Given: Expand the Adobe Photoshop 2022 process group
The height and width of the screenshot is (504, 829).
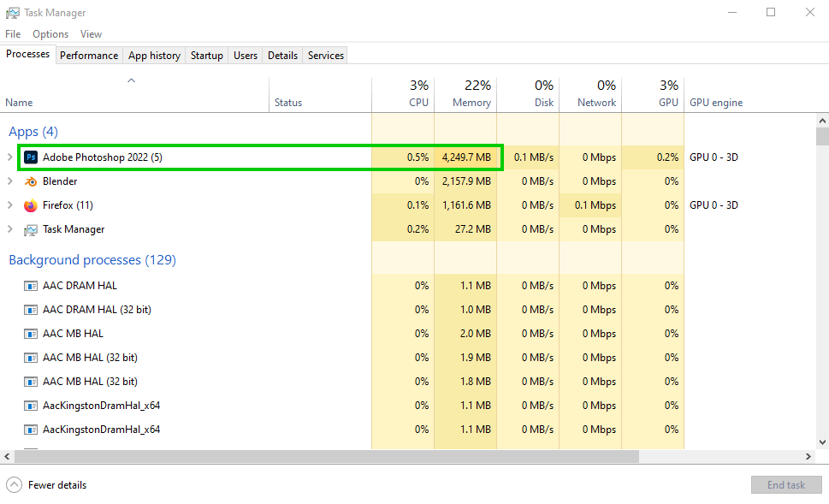Looking at the screenshot, I should pos(10,157).
